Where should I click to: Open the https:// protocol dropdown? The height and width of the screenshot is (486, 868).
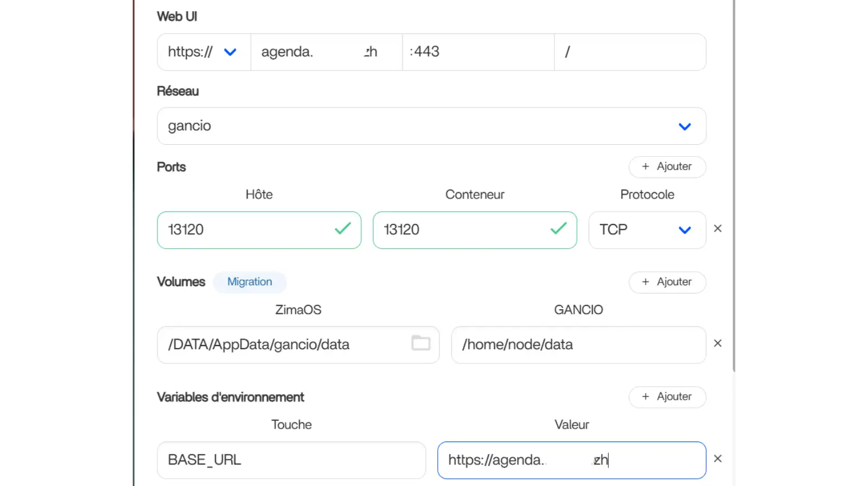(203, 52)
